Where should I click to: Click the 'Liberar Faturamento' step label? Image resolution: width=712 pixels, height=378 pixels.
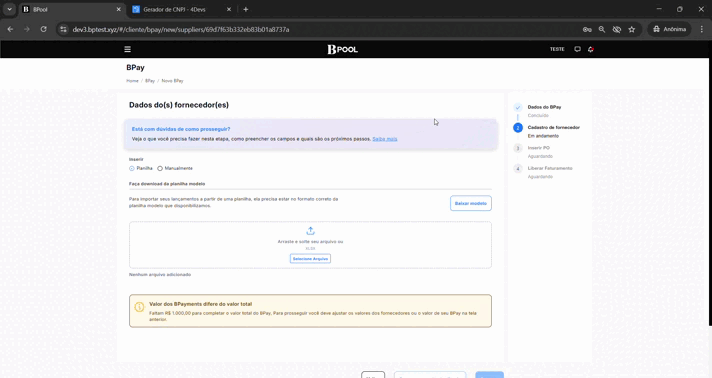pos(550,168)
